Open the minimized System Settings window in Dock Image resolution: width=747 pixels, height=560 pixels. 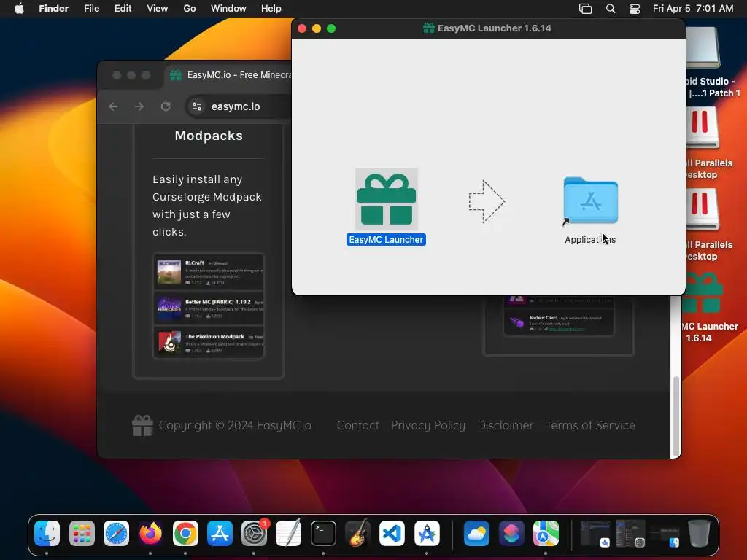pyautogui.click(x=630, y=533)
